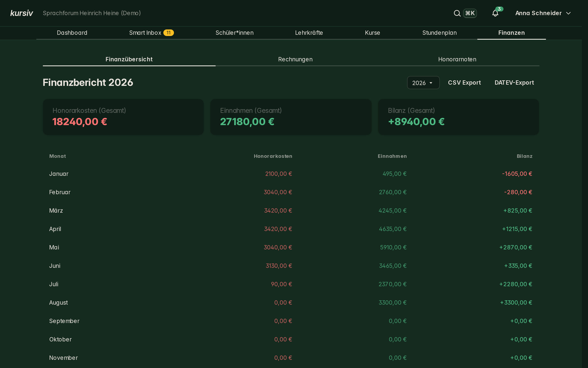588x368 pixels.
Task: Click the Smart Inbox 11 badge
Action: click(x=168, y=33)
